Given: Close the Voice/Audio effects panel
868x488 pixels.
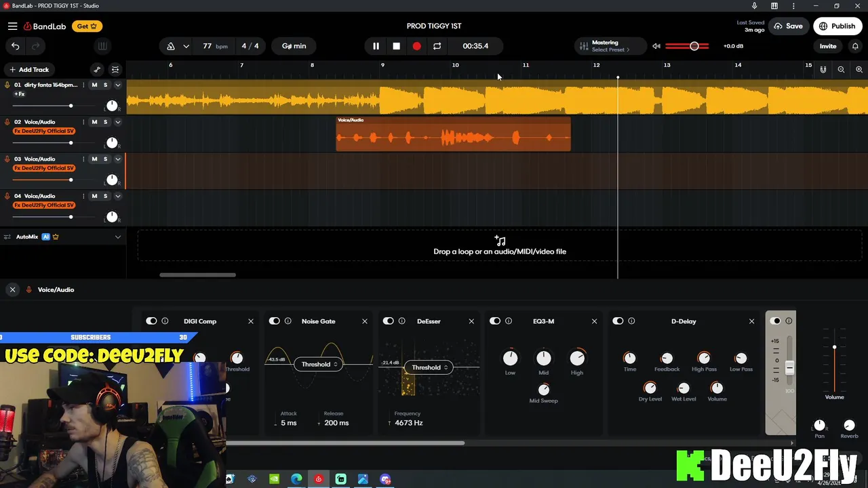Looking at the screenshot, I should pos(12,289).
